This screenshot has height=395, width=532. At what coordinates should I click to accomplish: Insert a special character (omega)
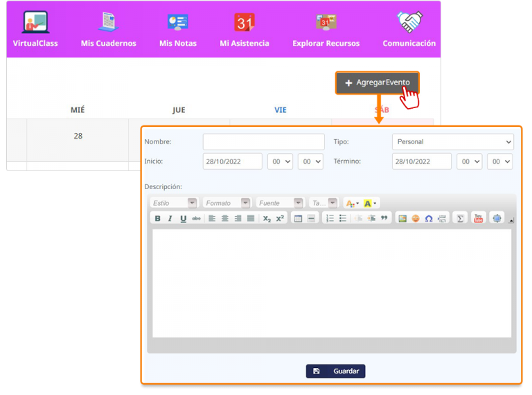click(x=429, y=218)
